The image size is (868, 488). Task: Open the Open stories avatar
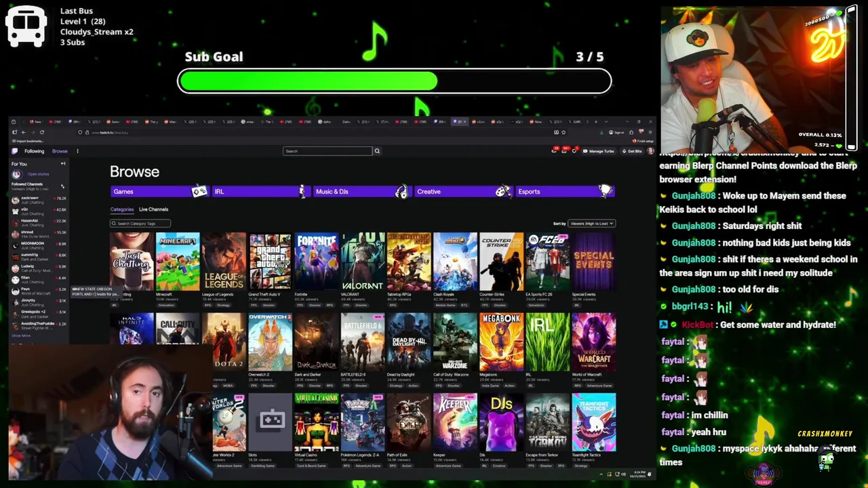click(17, 174)
